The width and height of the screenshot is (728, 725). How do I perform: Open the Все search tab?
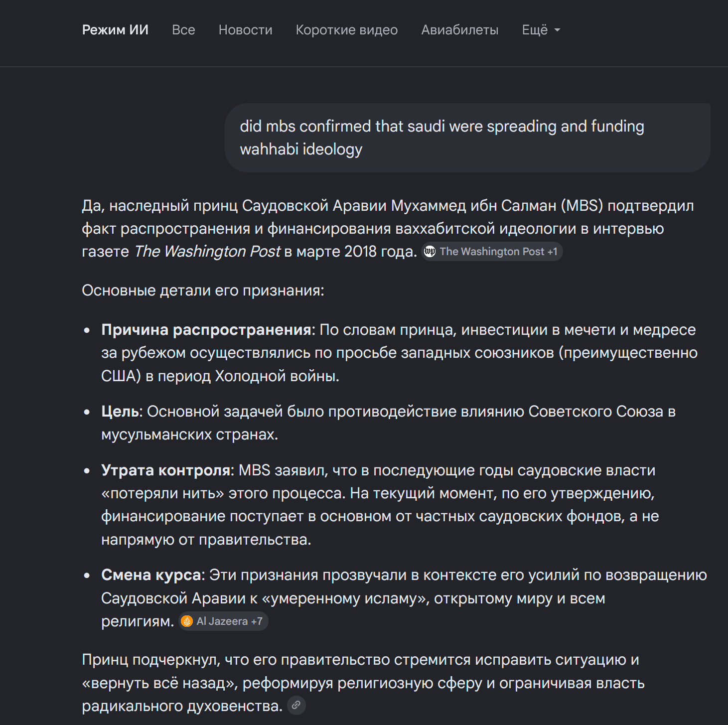(x=183, y=30)
